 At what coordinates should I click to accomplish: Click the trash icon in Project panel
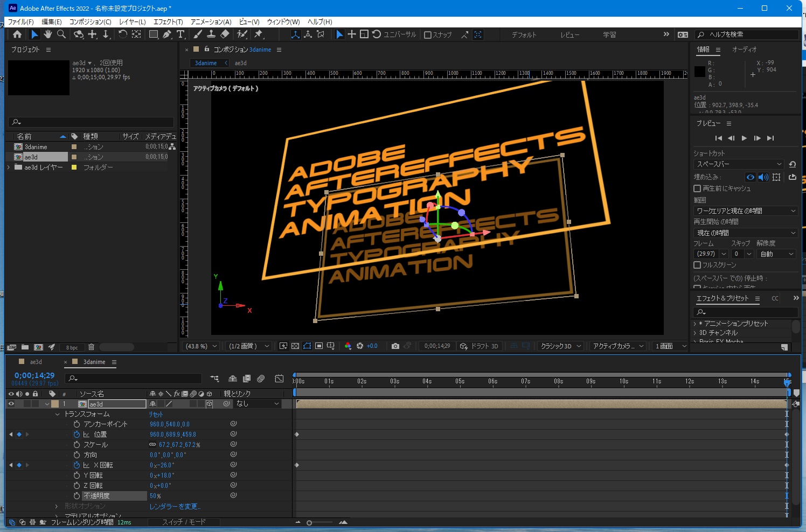[91, 347]
